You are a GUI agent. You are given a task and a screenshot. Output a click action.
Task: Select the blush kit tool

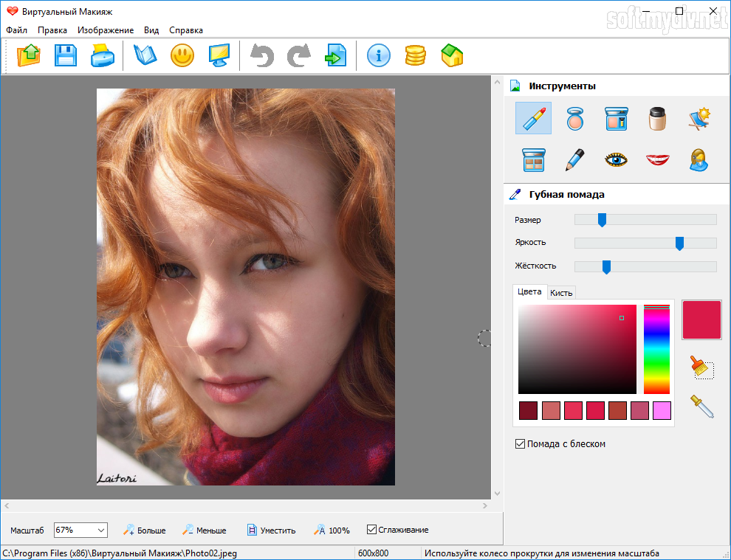click(x=617, y=118)
